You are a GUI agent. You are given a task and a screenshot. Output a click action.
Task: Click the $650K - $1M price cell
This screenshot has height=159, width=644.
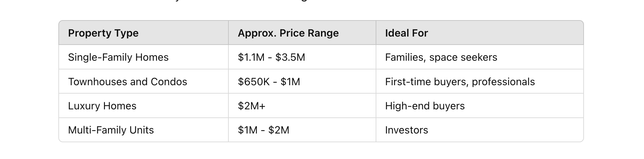[302, 82]
